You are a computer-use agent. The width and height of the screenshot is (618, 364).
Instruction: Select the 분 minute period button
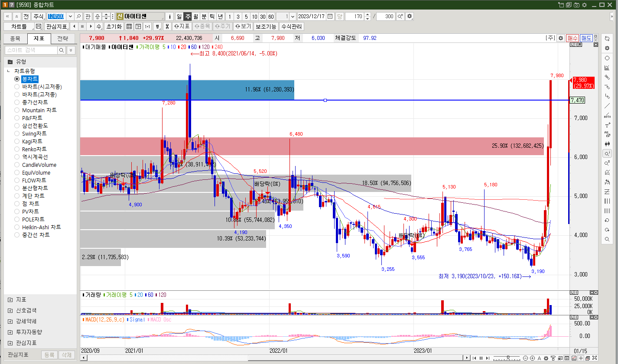pyautogui.click(x=204, y=16)
